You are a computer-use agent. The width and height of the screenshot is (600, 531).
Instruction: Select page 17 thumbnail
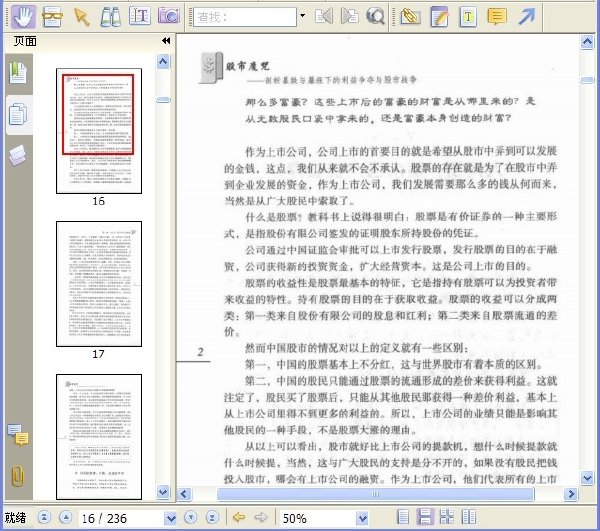pos(99,284)
